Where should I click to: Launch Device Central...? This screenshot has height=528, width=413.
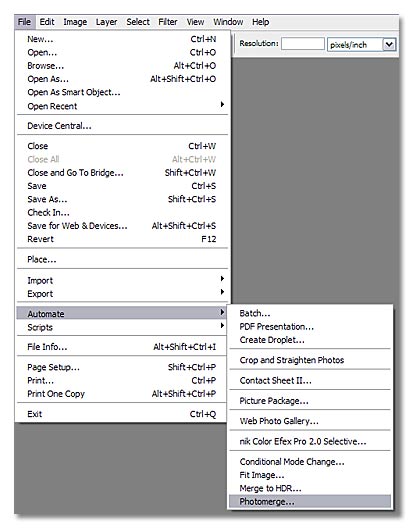point(122,126)
